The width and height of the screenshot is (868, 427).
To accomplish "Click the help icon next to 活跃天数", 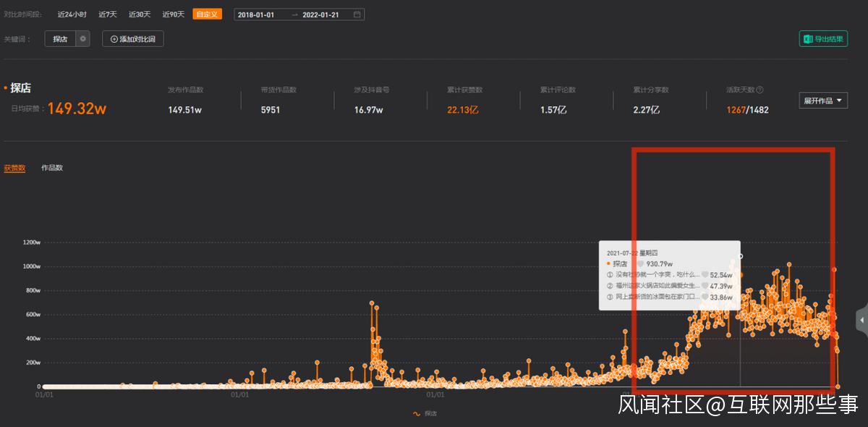I will click(760, 90).
